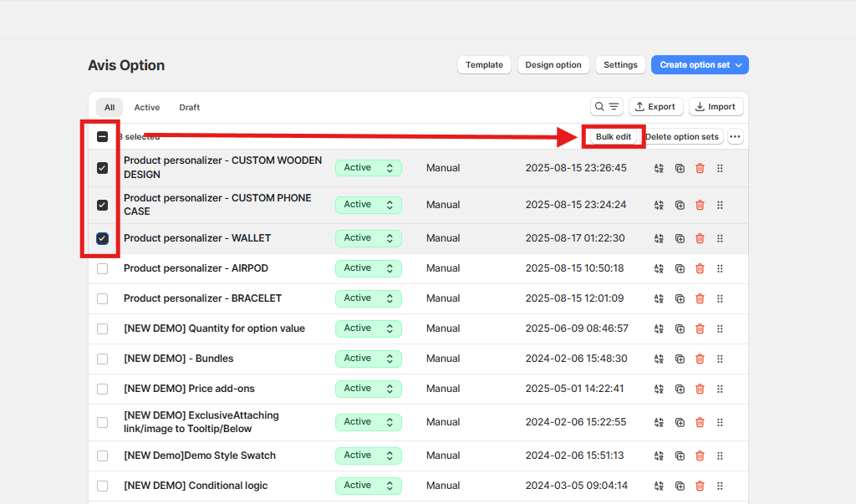The height and width of the screenshot is (504, 856).
Task: Select the AIRPOD option set checkbox
Action: [102, 268]
